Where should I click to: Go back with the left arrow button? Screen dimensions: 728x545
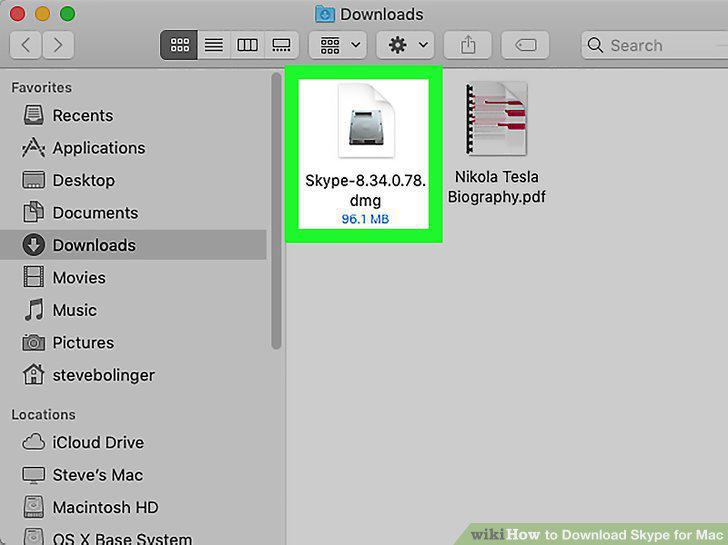click(x=26, y=45)
